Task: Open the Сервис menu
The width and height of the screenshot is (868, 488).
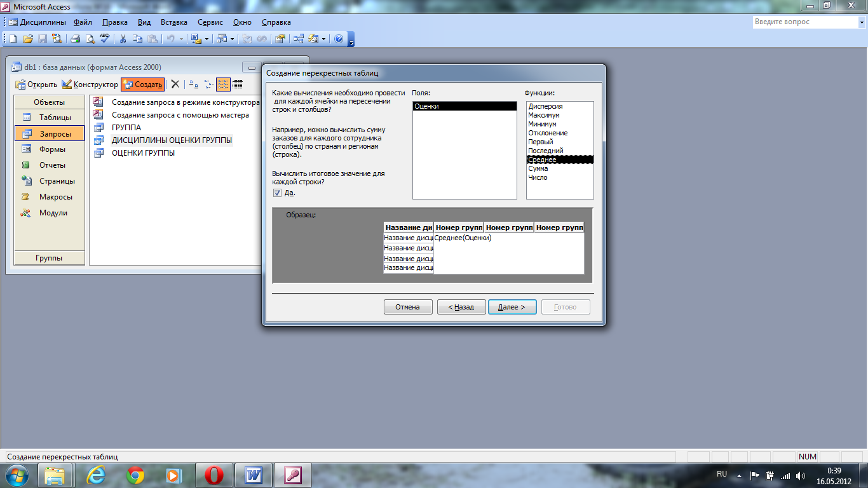Action: pos(210,22)
